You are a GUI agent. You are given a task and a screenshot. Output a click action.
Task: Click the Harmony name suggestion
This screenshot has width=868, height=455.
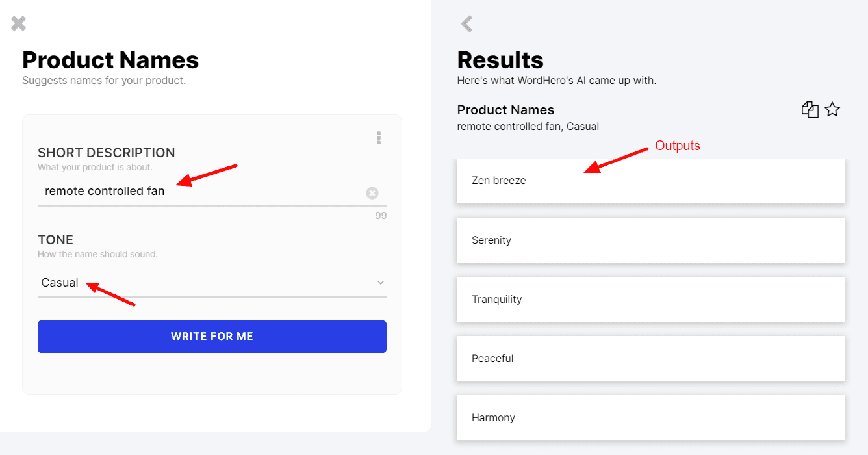[x=650, y=418]
